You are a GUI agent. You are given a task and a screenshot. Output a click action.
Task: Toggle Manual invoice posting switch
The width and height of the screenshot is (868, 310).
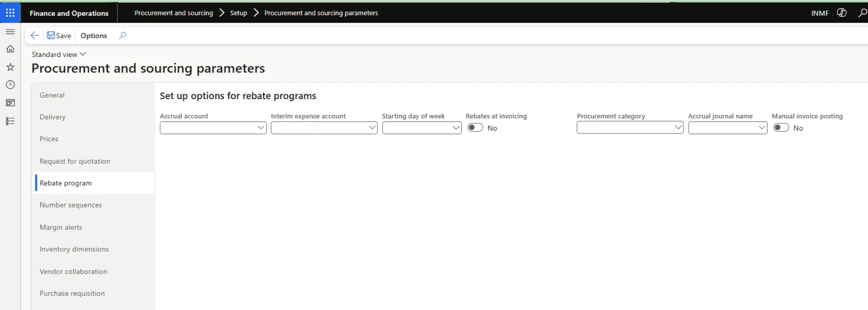pyautogui.click(x=781, y=128)
